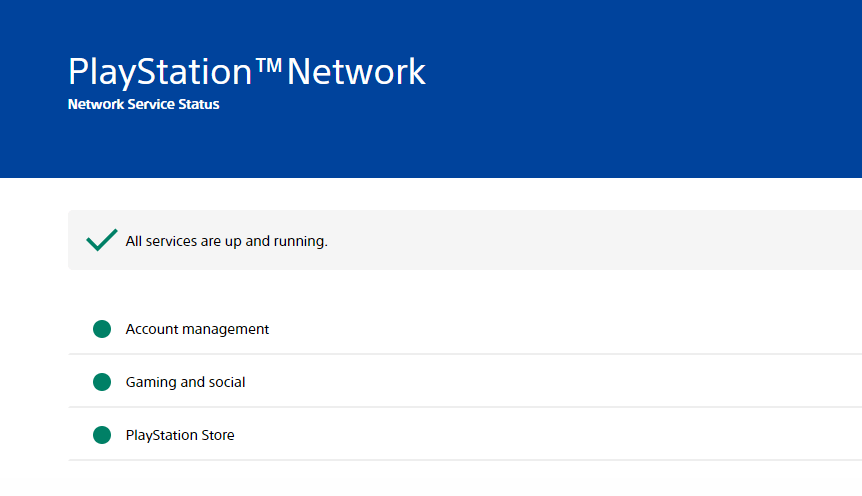The image size is (862, 496).
Task: Click the trademark symbol in the heading
Action: (x=269, y=66)
